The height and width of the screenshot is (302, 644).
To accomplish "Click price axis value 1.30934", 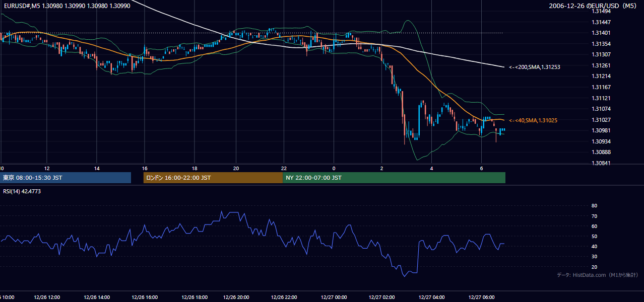I will [x=601, y=141].
